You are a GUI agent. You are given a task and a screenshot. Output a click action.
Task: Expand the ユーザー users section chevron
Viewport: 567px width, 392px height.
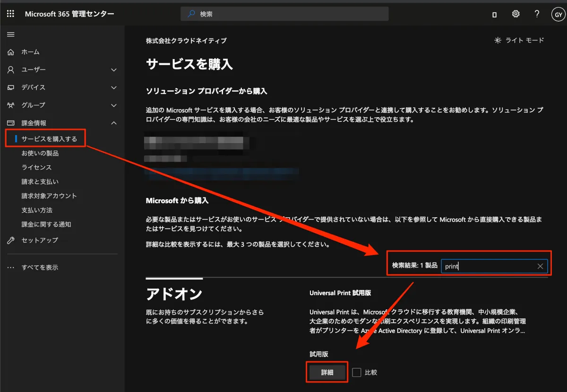click(x=113, y=70)
